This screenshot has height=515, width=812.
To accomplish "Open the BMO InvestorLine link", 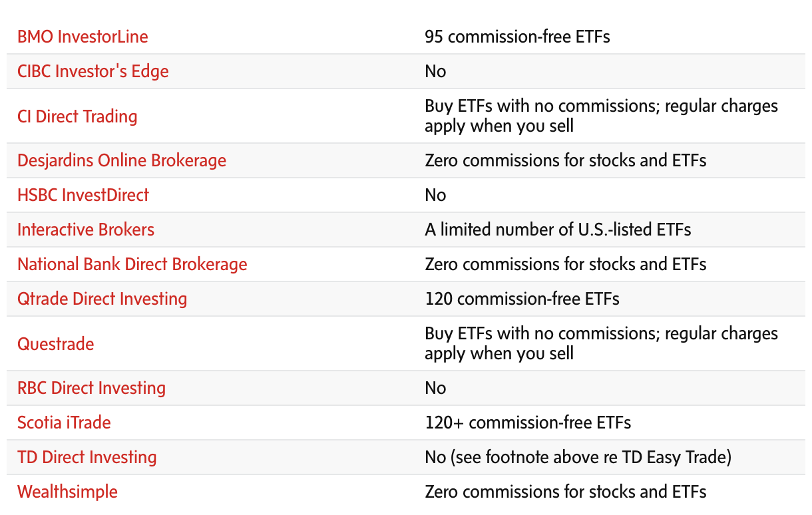I will (83, 37).
